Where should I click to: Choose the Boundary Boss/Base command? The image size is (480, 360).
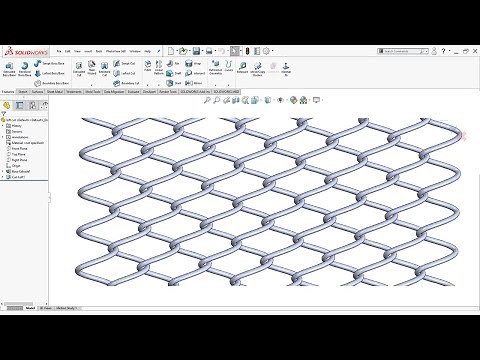(52, 83)
